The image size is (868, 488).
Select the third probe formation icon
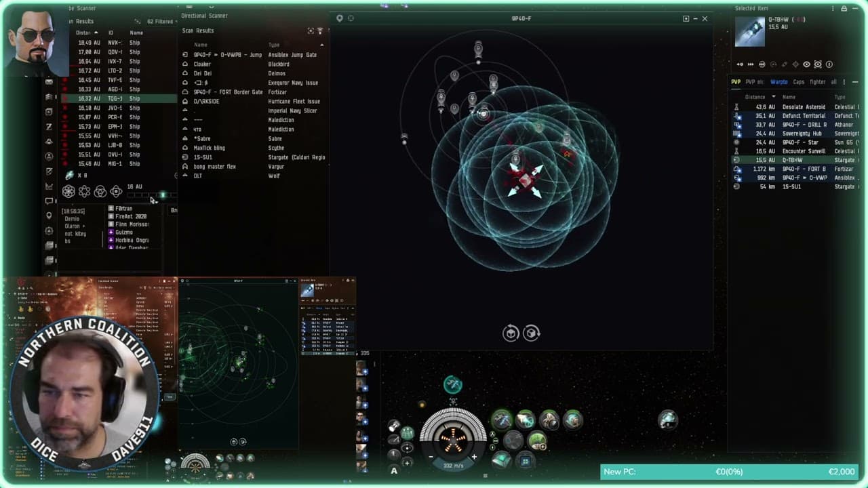(x=100, y=191)
